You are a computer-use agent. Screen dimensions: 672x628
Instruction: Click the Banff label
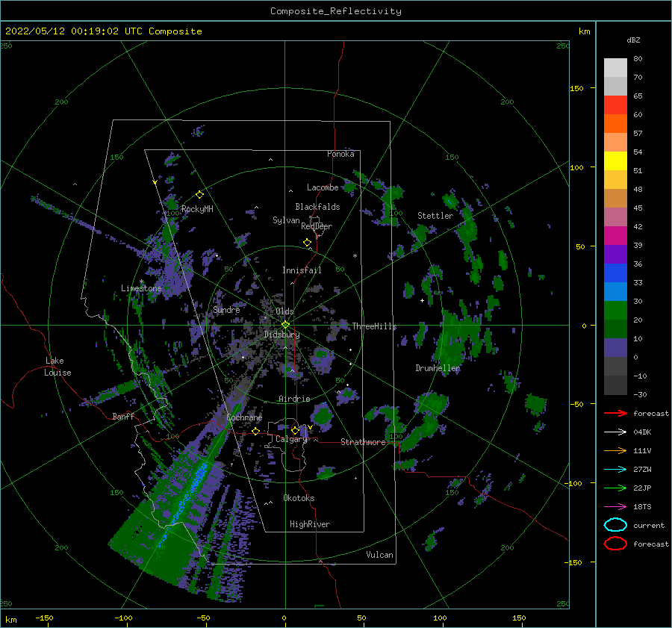[x=123, y=416]
